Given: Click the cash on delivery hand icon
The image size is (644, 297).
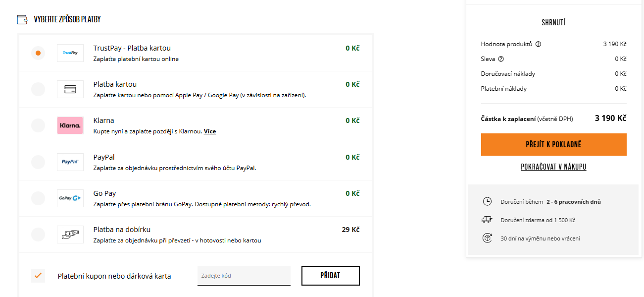Looking at the screenshot, I should tap(70, 235).
